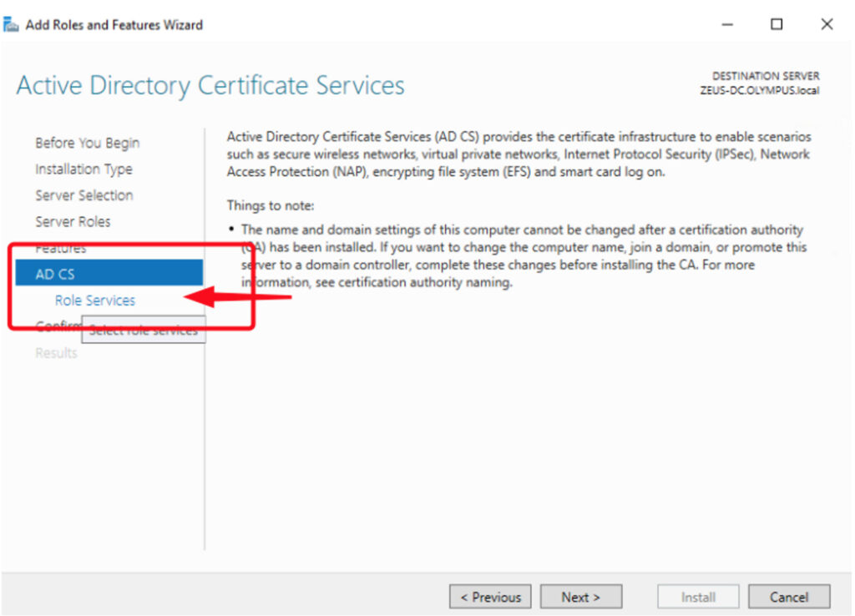Cancel the wizard

[788, 597]
